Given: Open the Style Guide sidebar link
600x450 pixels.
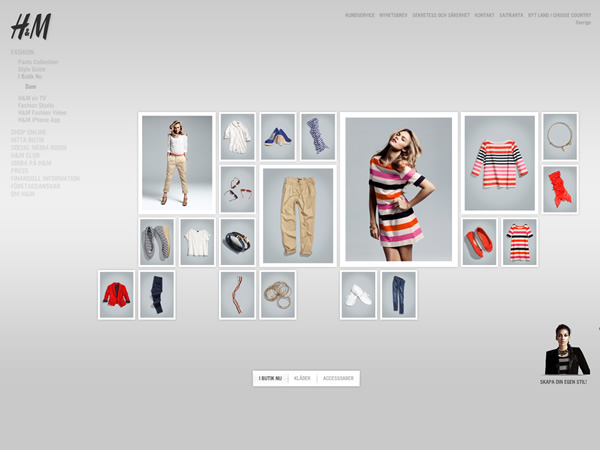Looking at the screenshot, I should pos(32,69).
